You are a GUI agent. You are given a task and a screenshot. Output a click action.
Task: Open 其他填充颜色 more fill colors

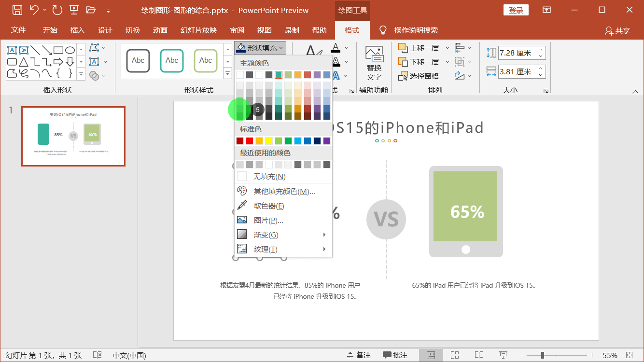click(x=283, y=192)
